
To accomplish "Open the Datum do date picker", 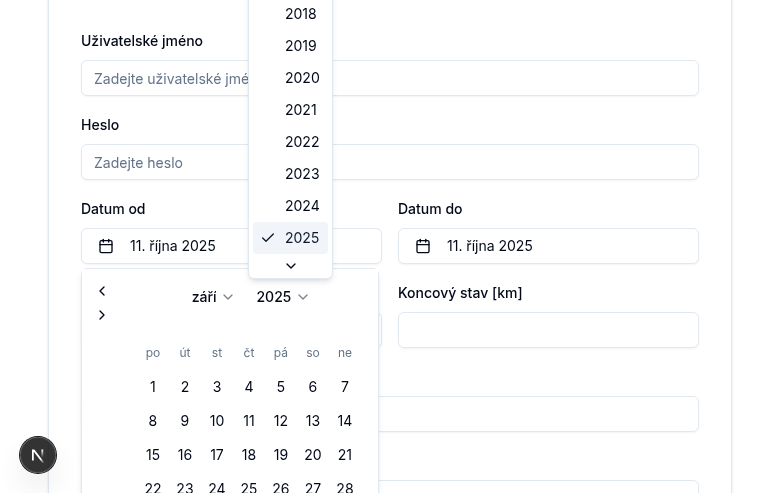I will click(548, 246).
